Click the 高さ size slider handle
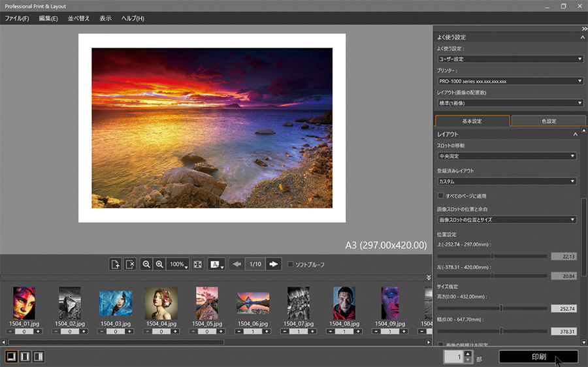 point(501,308)
